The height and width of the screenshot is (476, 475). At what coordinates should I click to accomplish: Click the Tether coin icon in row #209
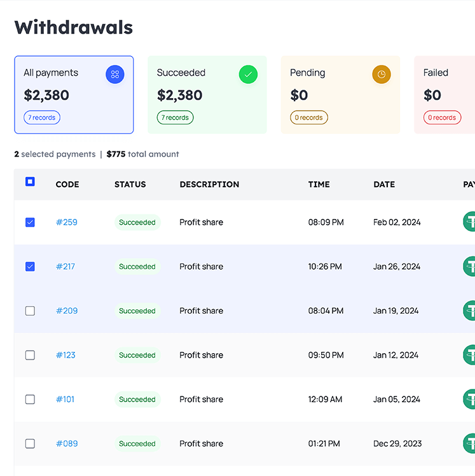pyautogui.click(x=469, y=311)
